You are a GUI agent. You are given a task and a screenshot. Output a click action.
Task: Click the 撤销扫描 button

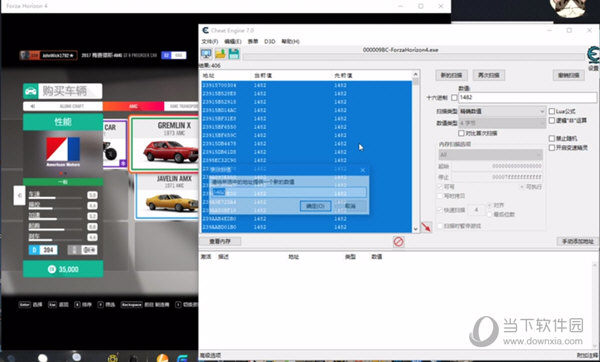pyautogui.click(x=568, y=75)
